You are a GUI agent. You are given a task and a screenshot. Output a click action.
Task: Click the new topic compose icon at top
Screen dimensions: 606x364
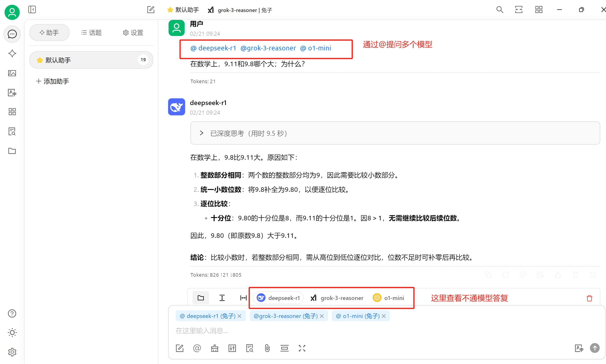(151, 10)
